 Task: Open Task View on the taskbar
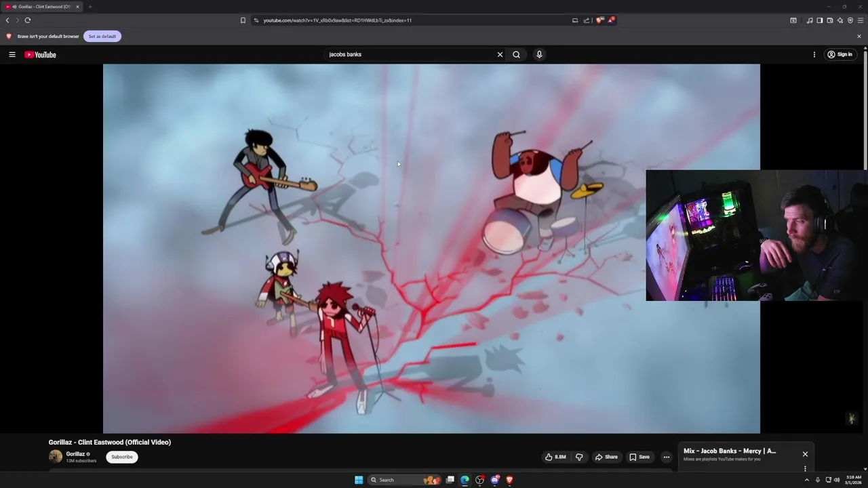[450, 480]
